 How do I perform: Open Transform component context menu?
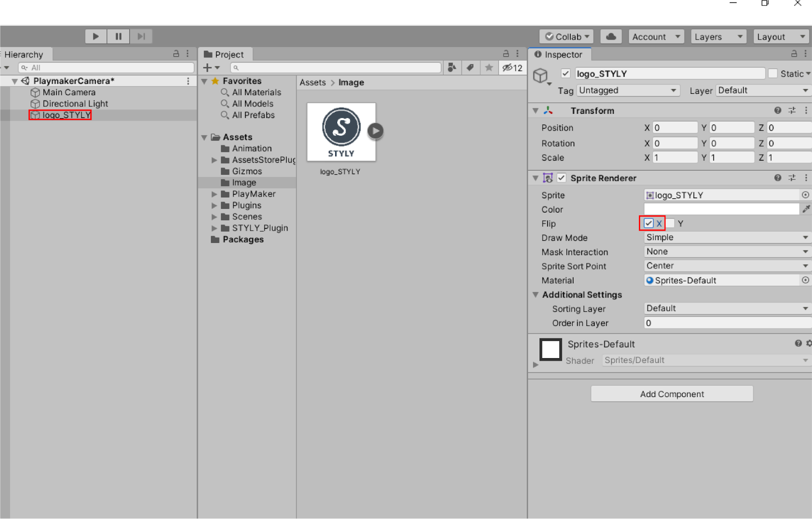[x=806, y=111]
